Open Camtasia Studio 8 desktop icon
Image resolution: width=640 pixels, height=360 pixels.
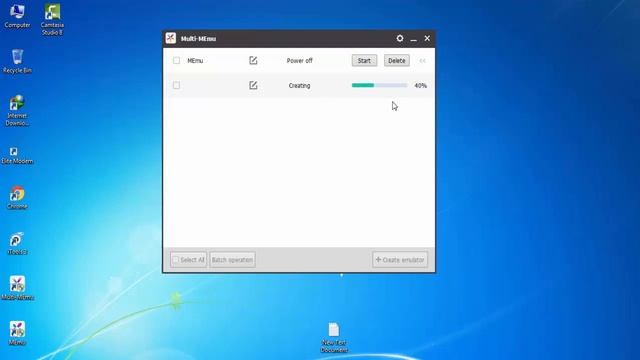pyautogui.click(x=52, y=20)
